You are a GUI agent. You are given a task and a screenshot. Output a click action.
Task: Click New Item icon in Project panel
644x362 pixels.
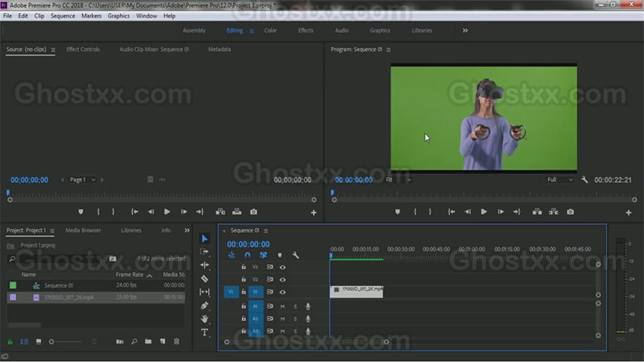162,342
